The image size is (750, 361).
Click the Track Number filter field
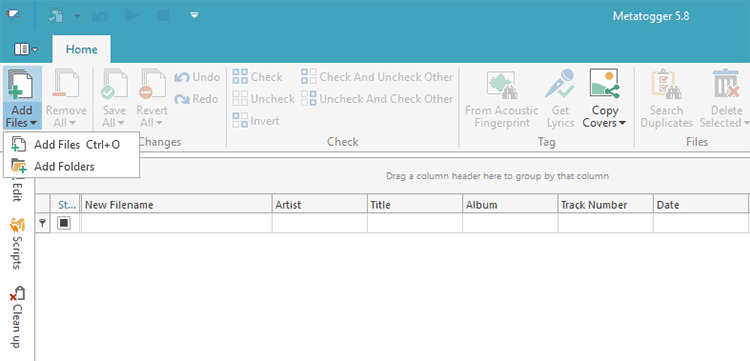(606, 223)
